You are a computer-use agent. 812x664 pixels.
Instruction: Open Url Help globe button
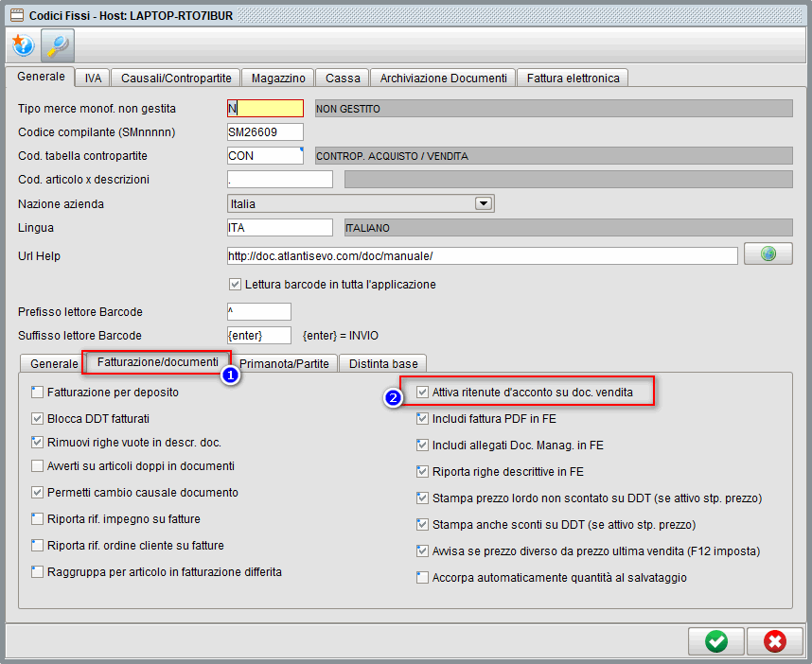[x=768, y=253]
